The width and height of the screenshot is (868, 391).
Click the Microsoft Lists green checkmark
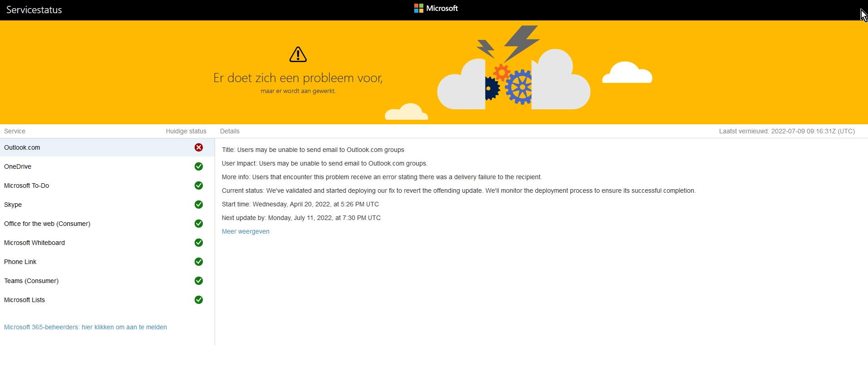pyautogui.click(x=199, y=300)
